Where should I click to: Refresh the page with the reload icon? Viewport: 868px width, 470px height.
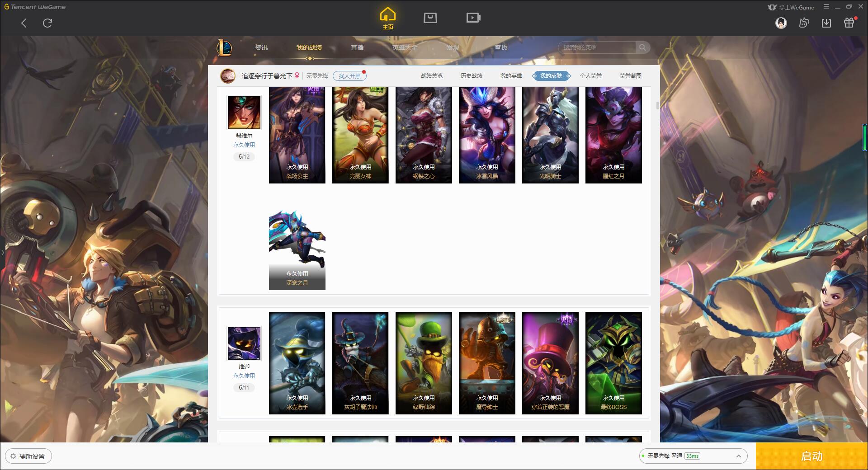[47, 23]
